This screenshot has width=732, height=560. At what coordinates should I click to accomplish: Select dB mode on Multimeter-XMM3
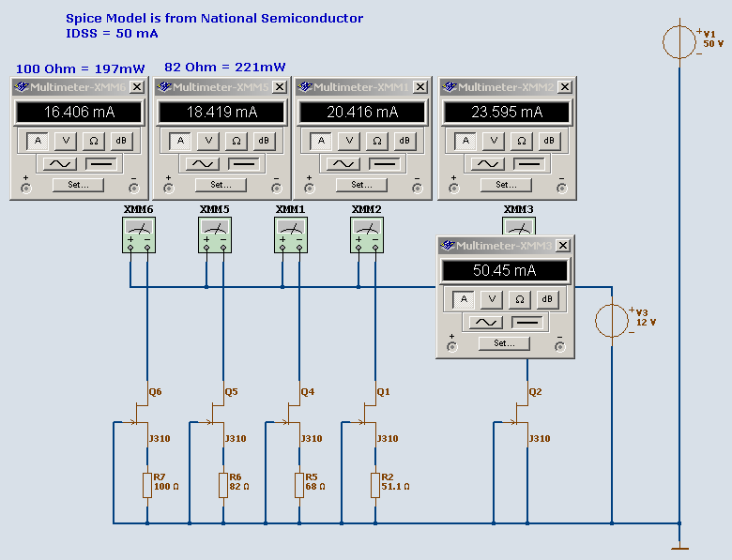548,299
